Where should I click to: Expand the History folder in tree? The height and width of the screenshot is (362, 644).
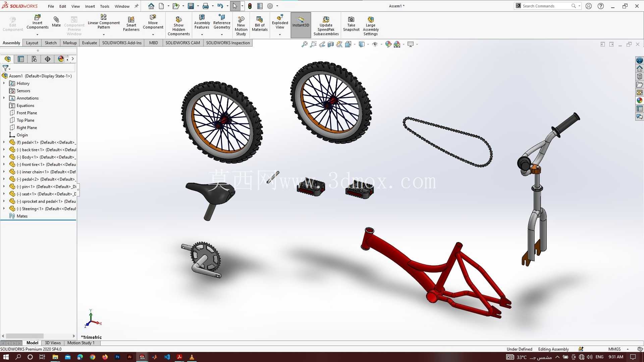coord(4,83)
